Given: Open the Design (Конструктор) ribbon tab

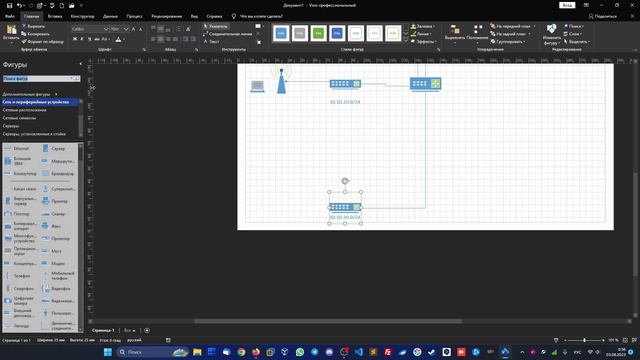Looking at the screenshot, I should (x=82, y=16).
